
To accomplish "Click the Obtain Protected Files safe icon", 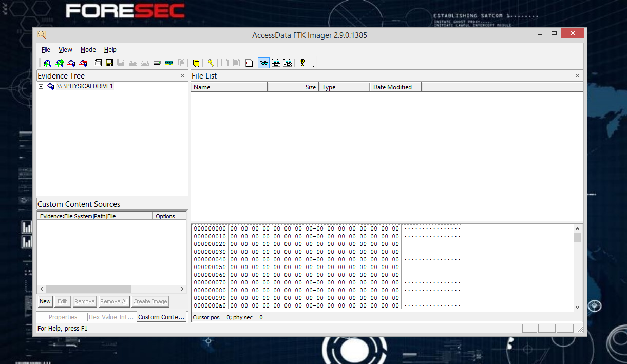I will pyautogui.click(x=196, y=63).
